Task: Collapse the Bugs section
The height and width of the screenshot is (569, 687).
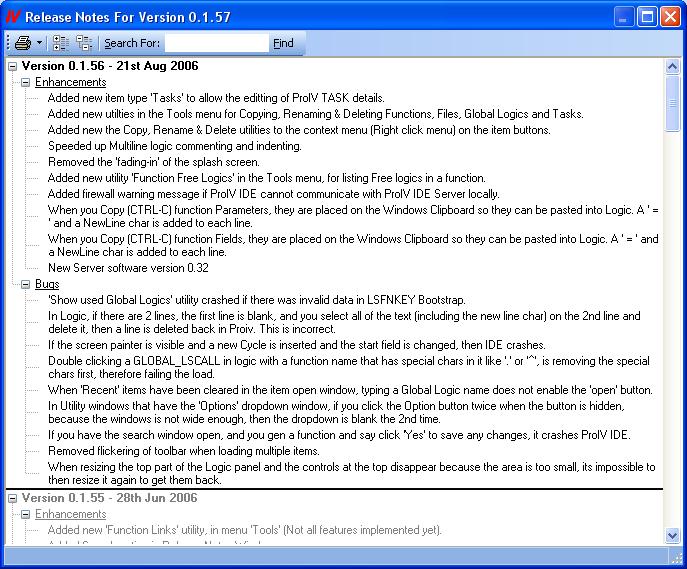Action: click(x=25, y=284)
